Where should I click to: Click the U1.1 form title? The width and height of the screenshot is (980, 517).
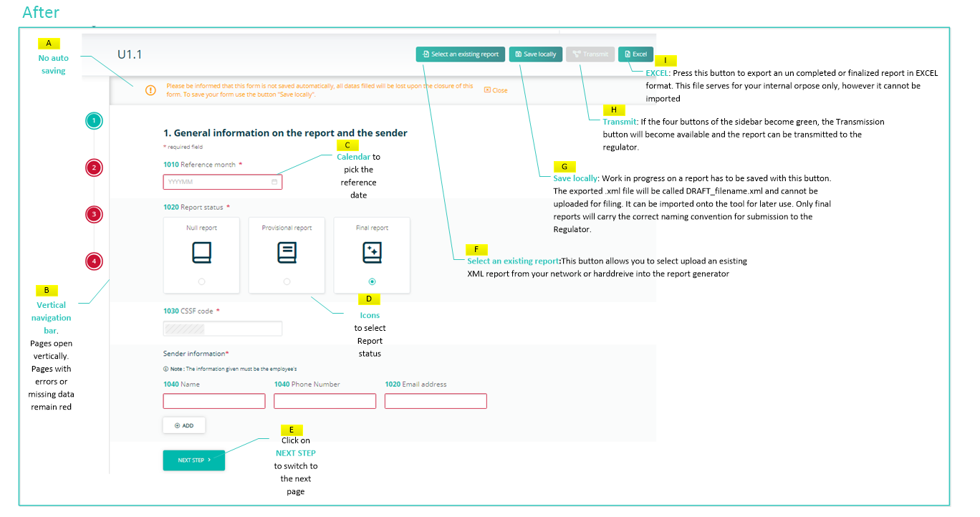[x=130, y=54]
